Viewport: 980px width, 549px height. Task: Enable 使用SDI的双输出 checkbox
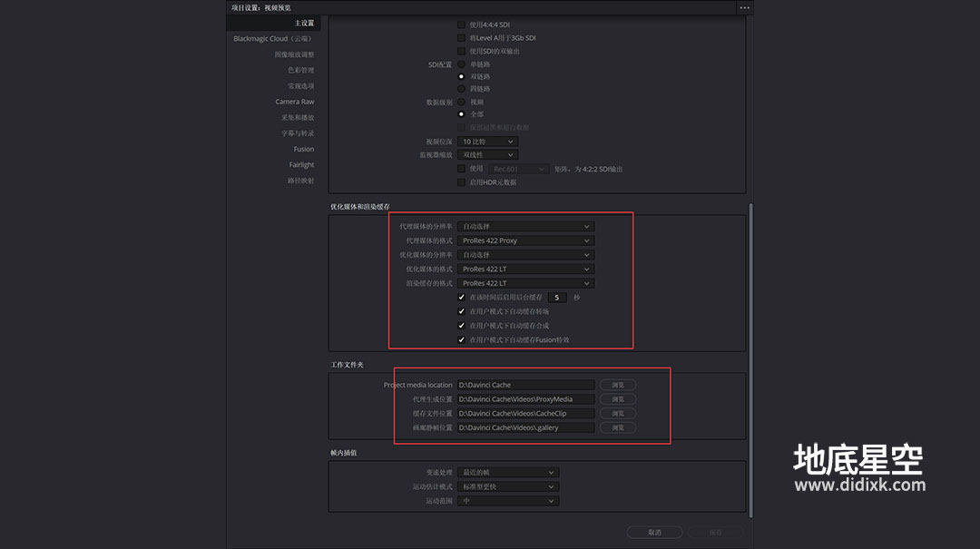461,52
